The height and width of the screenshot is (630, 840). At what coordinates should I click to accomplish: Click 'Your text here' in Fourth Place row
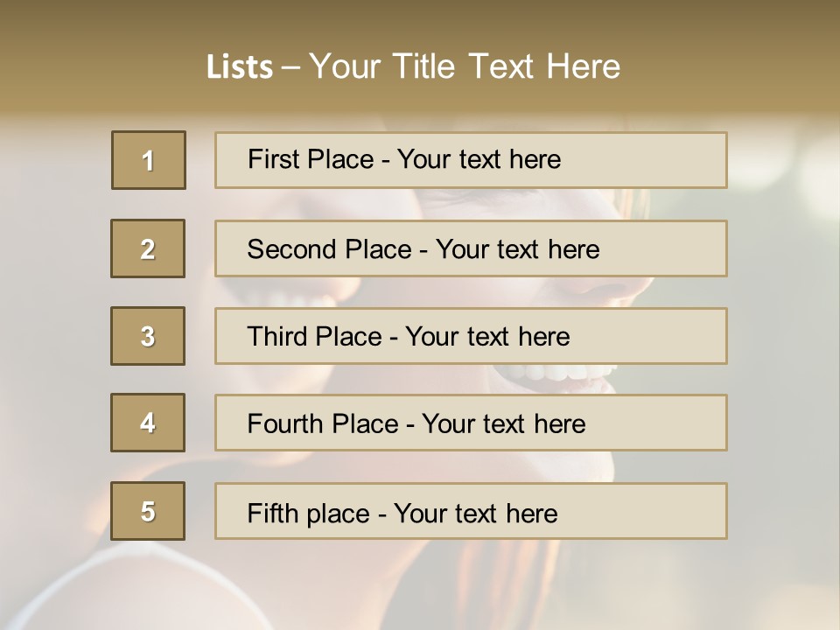503,424
